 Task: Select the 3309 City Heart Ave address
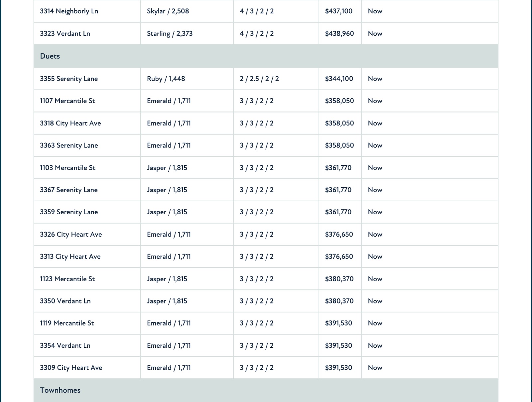point(71,367)
